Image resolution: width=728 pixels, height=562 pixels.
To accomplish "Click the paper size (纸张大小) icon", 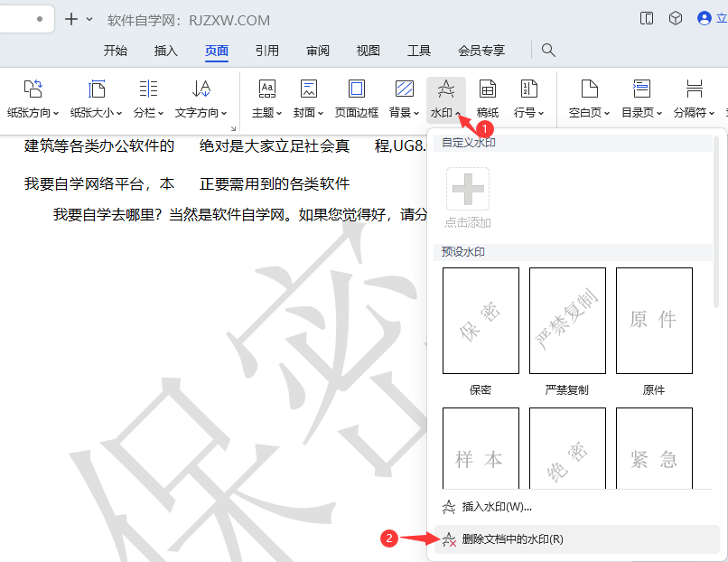I will point(96,89).
